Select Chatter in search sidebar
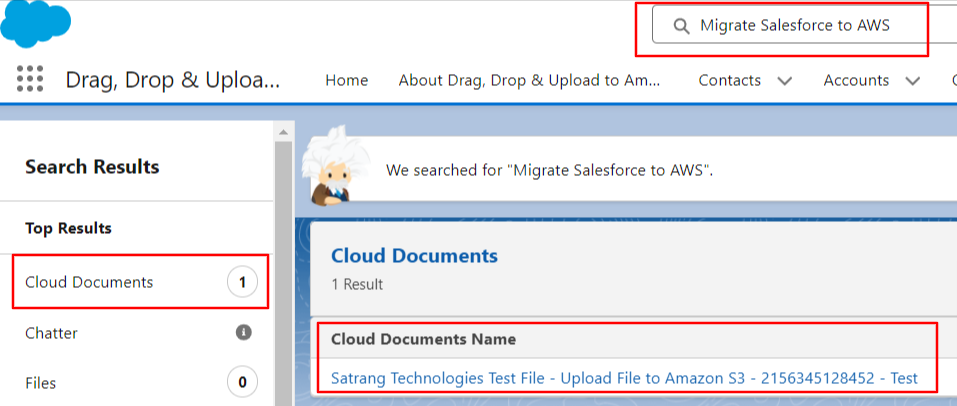The width and height of the screenshot is (957, 406). coord(51,333)
